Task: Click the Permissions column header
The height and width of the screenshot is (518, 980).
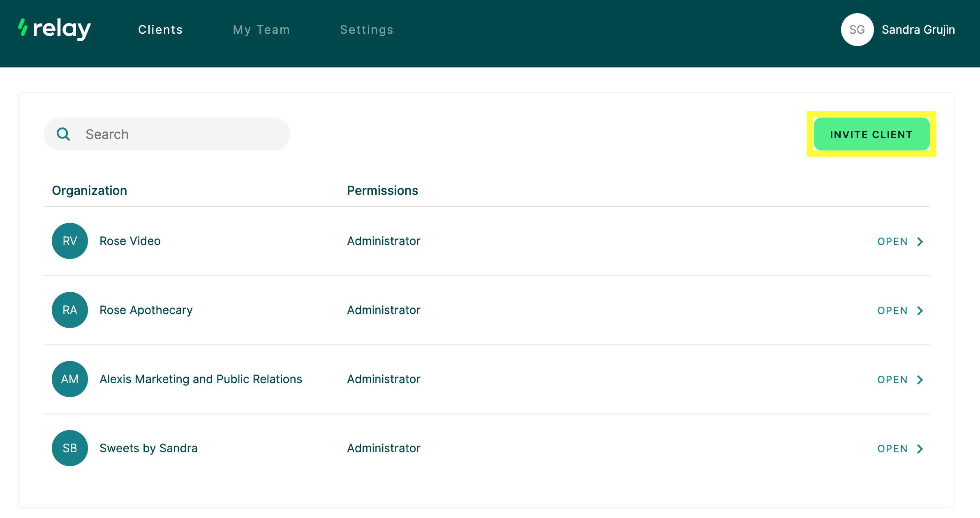Action: [382, 191]
